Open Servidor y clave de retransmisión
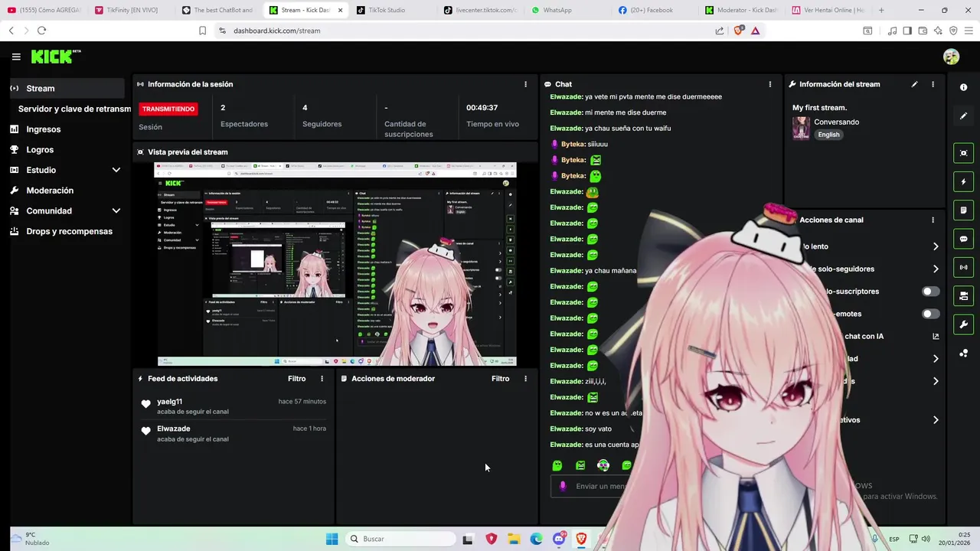The height and width of the screenshot is (551, 980). pos(74,109)
